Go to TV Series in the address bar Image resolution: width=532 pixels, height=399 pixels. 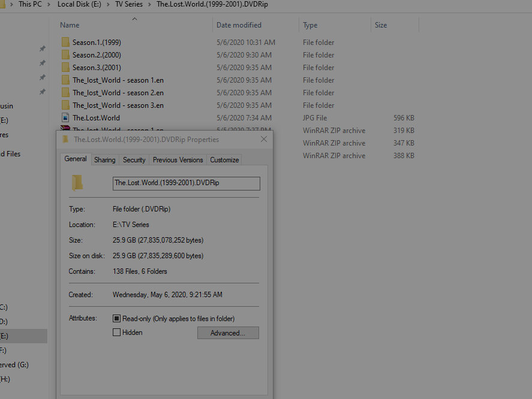(x=129, y=4)
